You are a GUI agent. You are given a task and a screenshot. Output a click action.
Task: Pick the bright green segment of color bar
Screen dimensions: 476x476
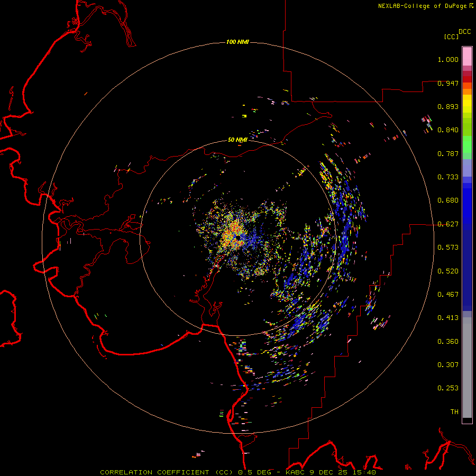pyautogui.click(x=467, y=144)
